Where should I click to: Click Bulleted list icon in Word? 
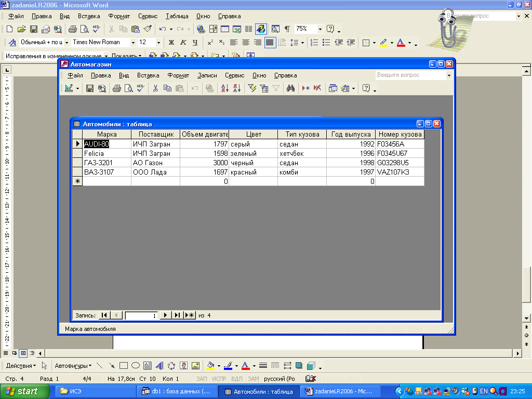326,43
